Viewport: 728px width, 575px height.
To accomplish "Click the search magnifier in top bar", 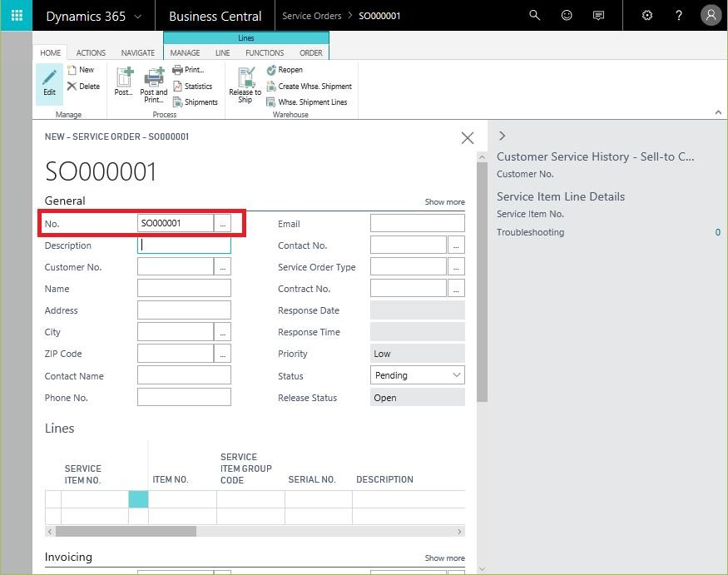I will pos(535,16).
